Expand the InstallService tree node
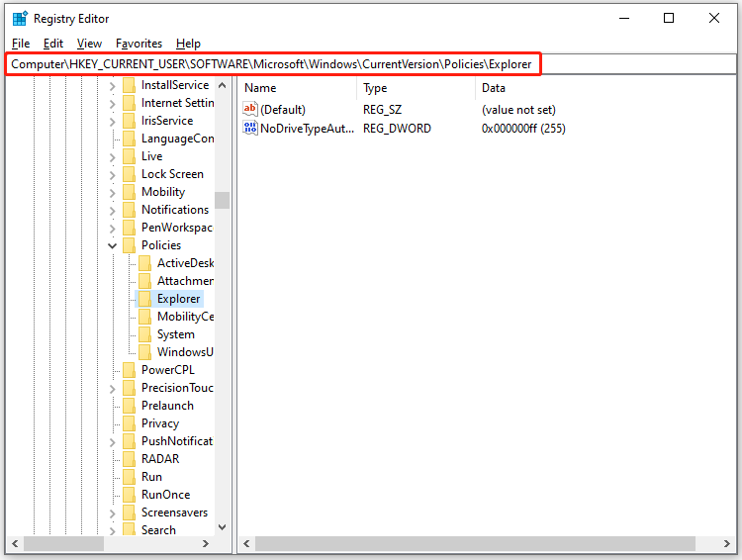The height and width of the screenshot is (560, 742). pos(113,85)
